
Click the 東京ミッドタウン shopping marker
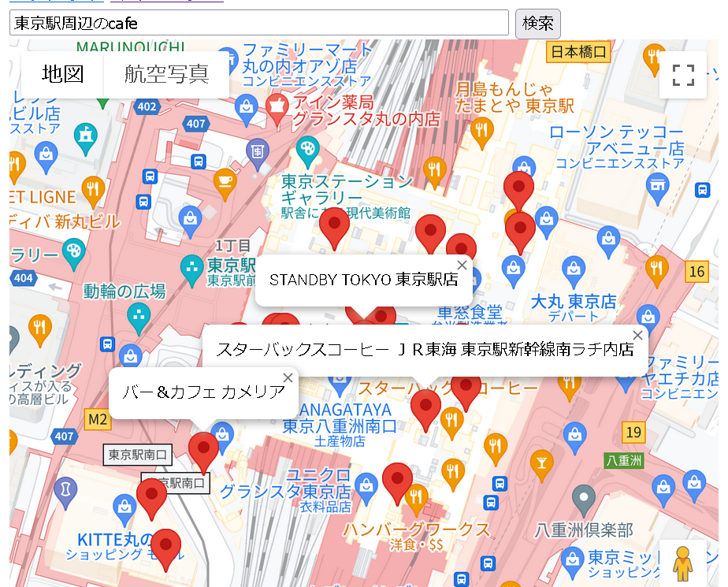click(572, 561)
